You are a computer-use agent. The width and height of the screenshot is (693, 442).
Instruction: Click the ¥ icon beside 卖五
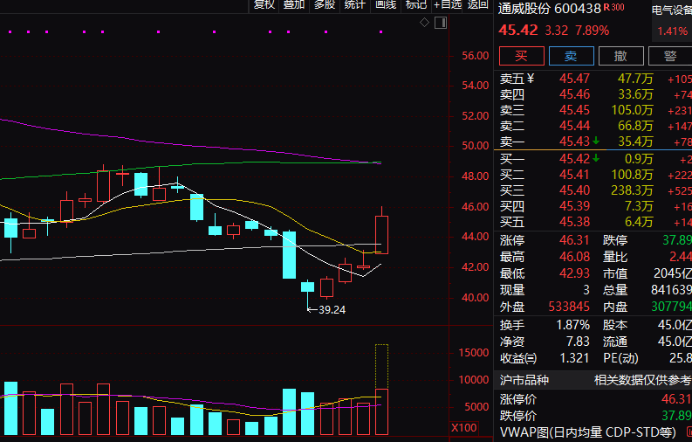[x=531, y=78]
